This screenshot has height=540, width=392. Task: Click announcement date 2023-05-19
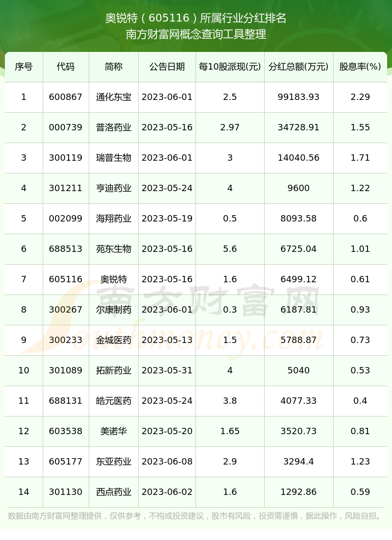pyautogui.click(x=167, y=219)
